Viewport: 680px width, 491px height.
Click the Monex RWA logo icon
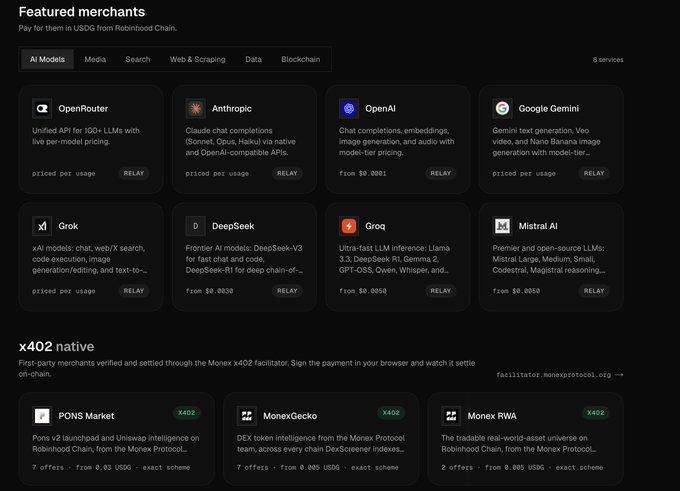(x=451, y=416)
